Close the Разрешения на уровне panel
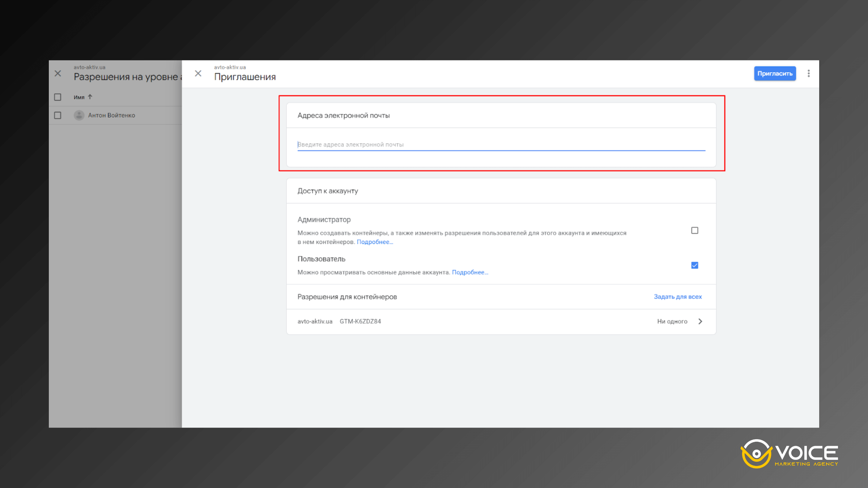Viewport: 868px width, 488px height. pos(58,73)
